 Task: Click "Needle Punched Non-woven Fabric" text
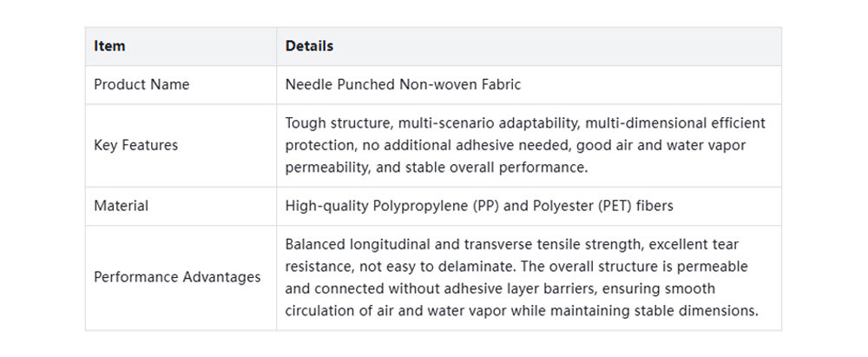tap(403, 85)
